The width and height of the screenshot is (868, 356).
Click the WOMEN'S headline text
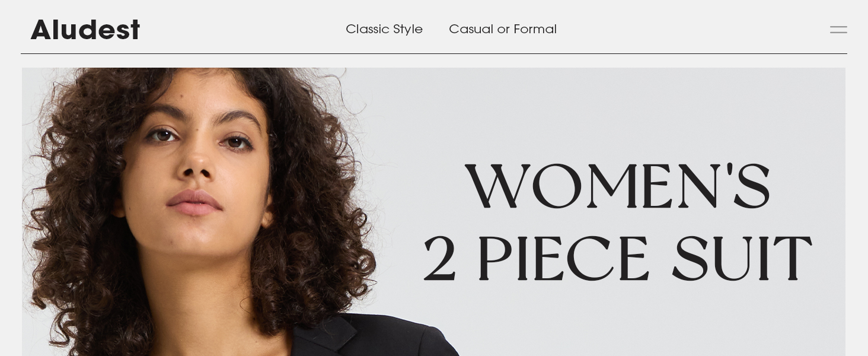[618, 187]
